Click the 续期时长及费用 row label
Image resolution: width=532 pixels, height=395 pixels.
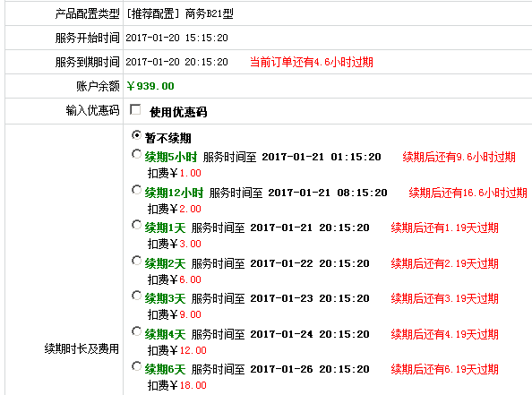82,348
